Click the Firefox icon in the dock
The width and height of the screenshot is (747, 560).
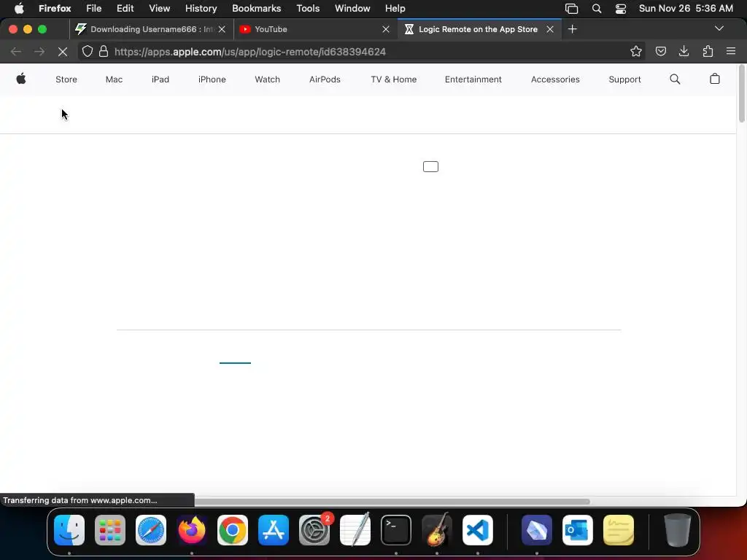[x=192, y=530]
